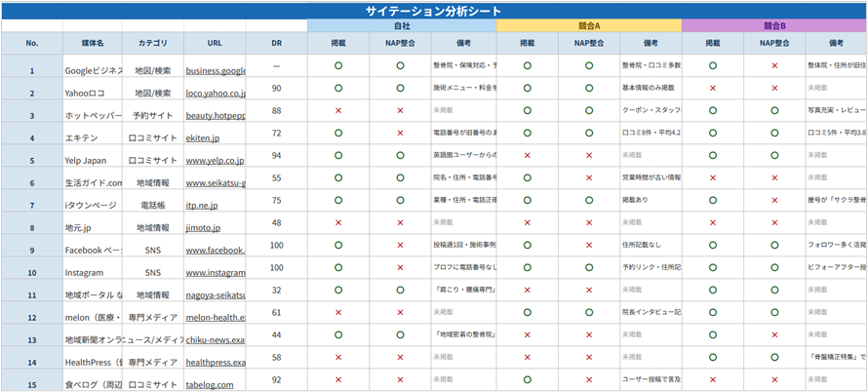Viewport: 868px width, 392px height.
Task: Click the URL column header
Action: [215, 43]
